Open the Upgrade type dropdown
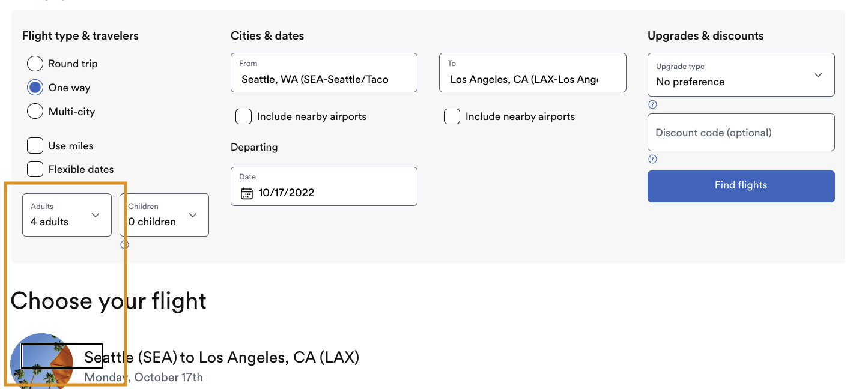 coord(741,74)
